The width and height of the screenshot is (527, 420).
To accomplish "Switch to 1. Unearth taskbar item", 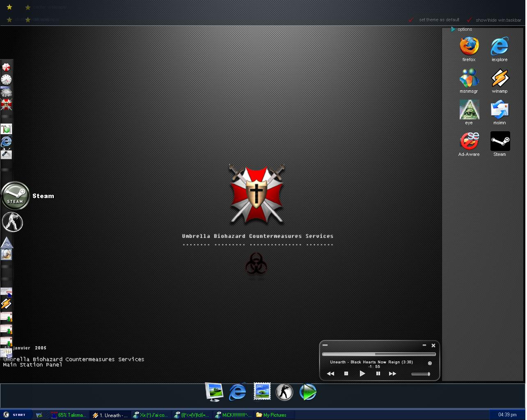I will [x=110, y=415].
